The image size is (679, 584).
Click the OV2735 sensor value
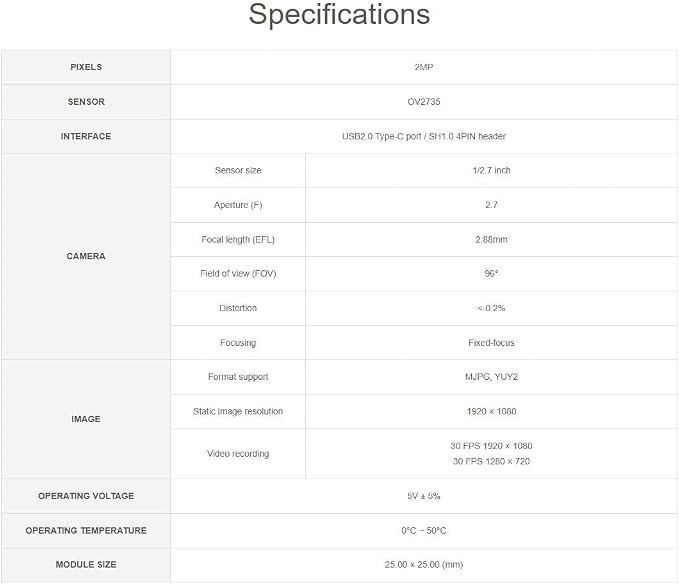[x=424, y=102]
